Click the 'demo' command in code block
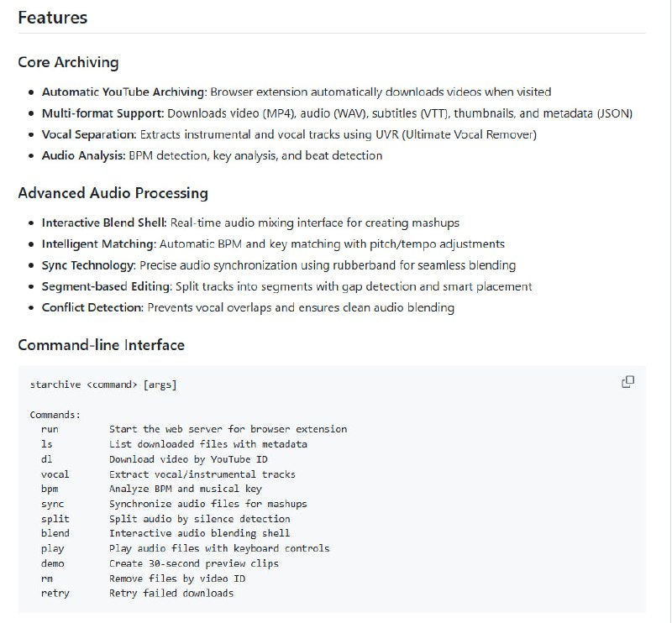672x623 pixels. click(x=52, y=563)
